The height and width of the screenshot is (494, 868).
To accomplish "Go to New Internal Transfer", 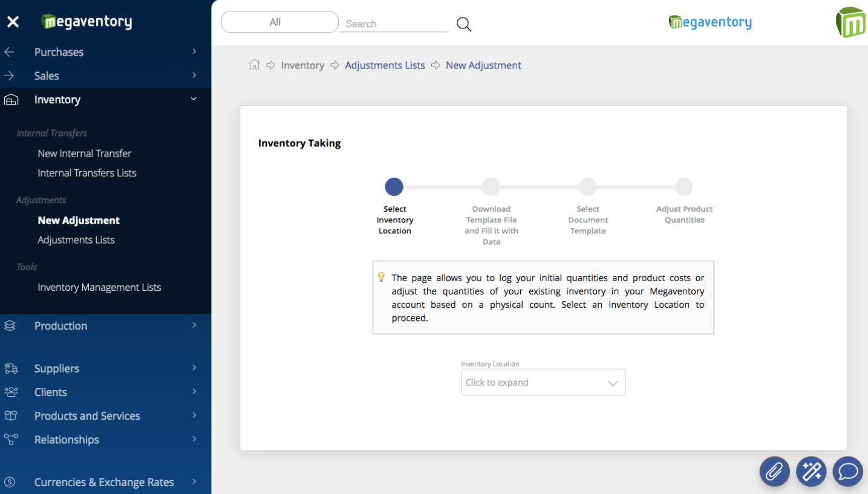I will click(85, 154).
